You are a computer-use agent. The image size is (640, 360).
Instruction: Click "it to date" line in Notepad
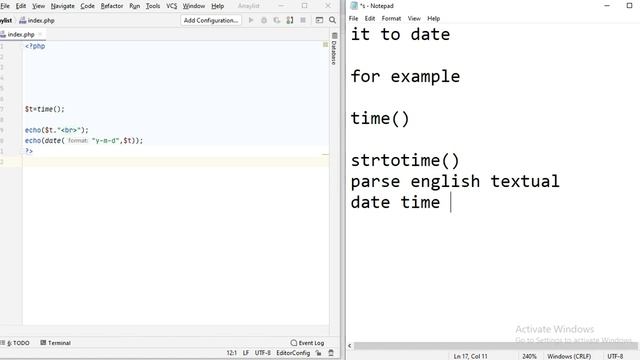400,34
